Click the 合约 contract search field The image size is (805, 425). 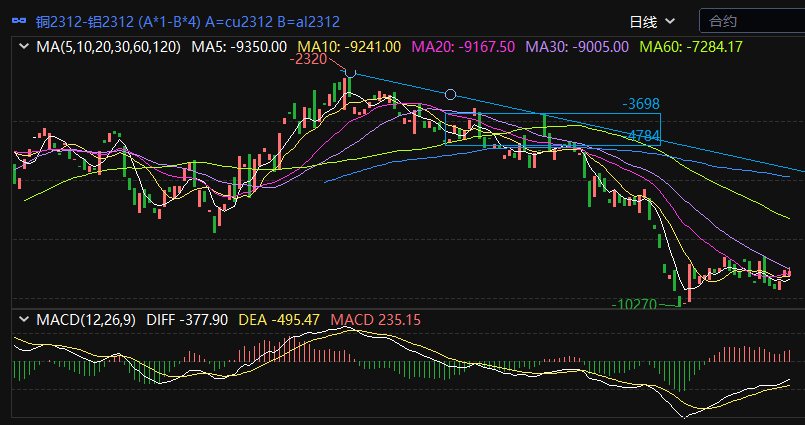(750, 20)
